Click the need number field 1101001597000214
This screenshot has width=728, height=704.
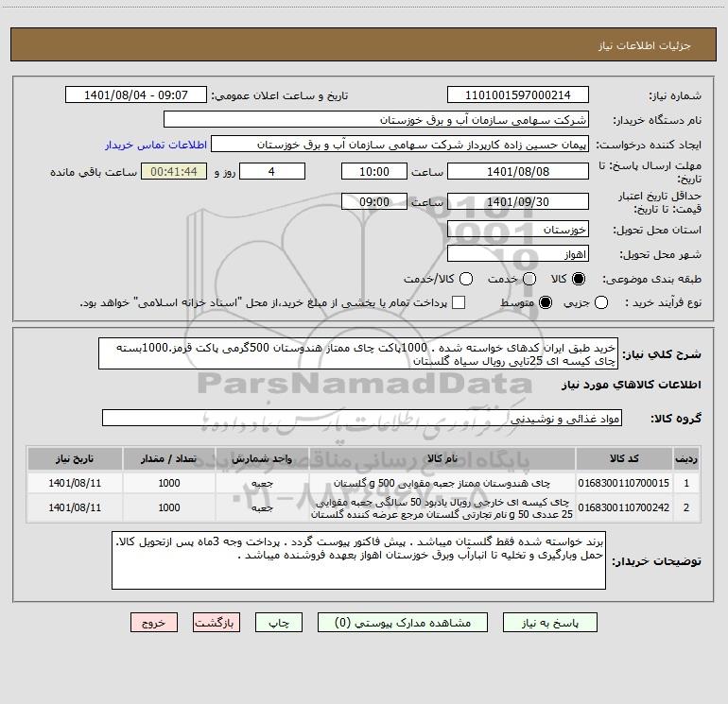tap(518, 94)
